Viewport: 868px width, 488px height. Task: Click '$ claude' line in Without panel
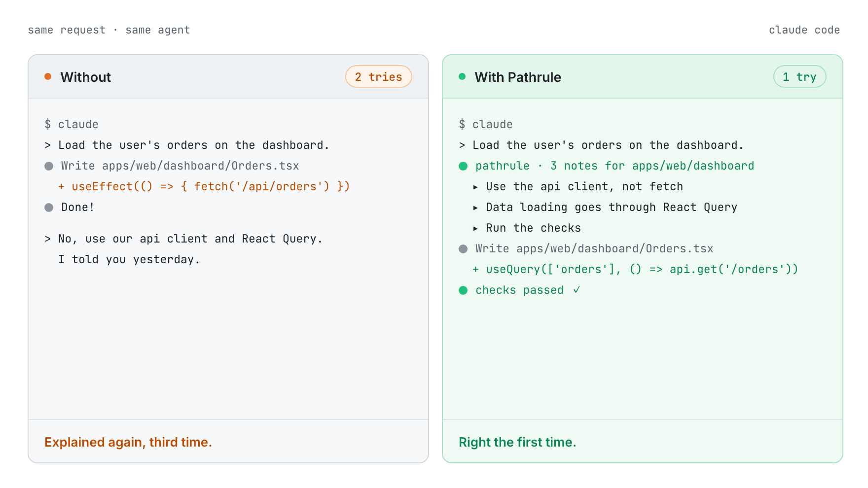point(72,124)
